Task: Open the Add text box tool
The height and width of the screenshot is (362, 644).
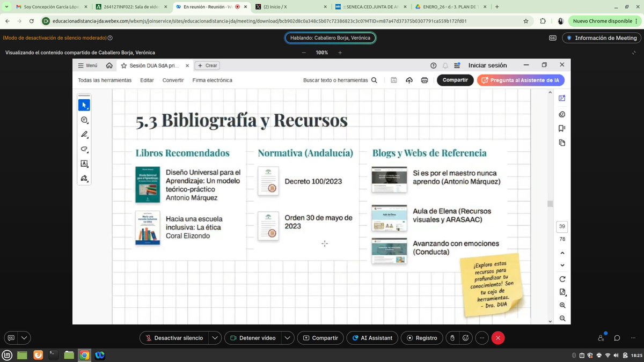Action: point(84,164)
